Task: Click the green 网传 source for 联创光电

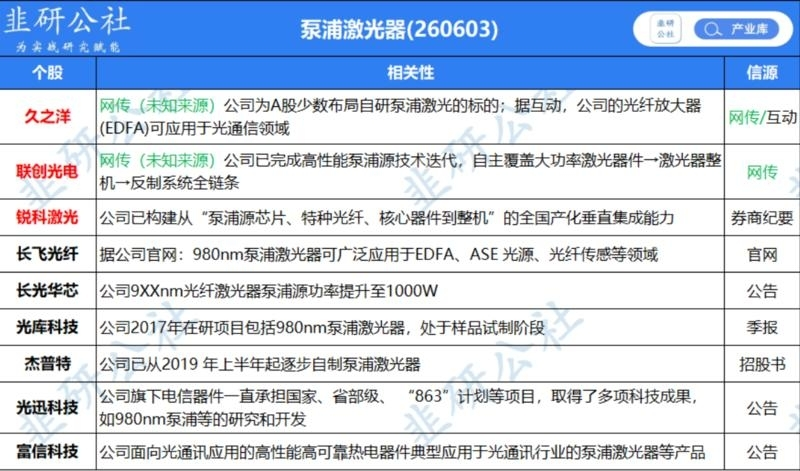Action: pos(762,172)
